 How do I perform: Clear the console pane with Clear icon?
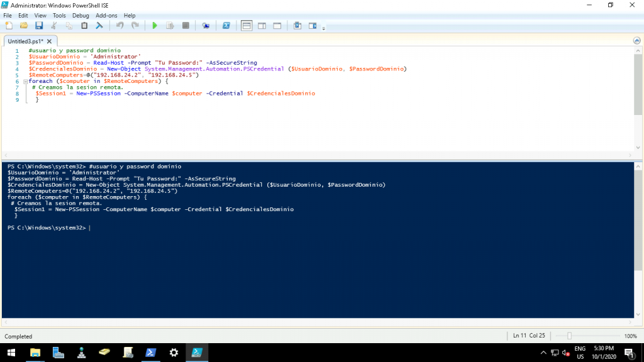(x=99, y=26)
